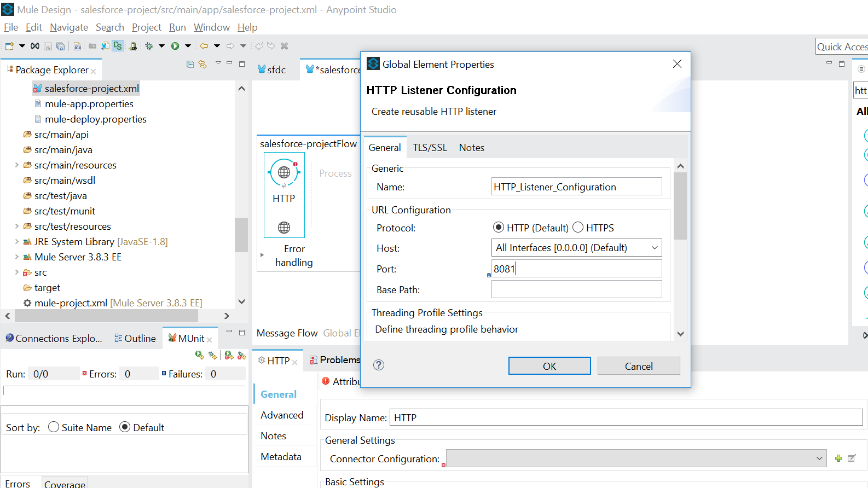Click the Cancel button
This screenshot has width=868, height=488.
click(x=639, y=366)
